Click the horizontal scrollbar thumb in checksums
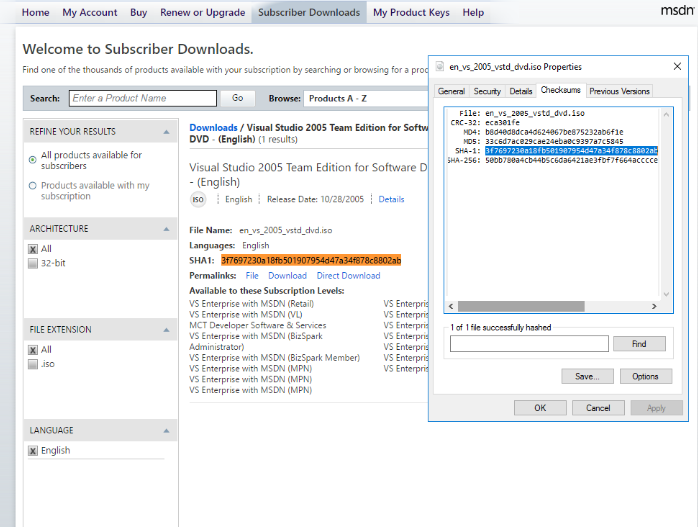This screenshot has height=527, width=698. (x=521, y=306)
